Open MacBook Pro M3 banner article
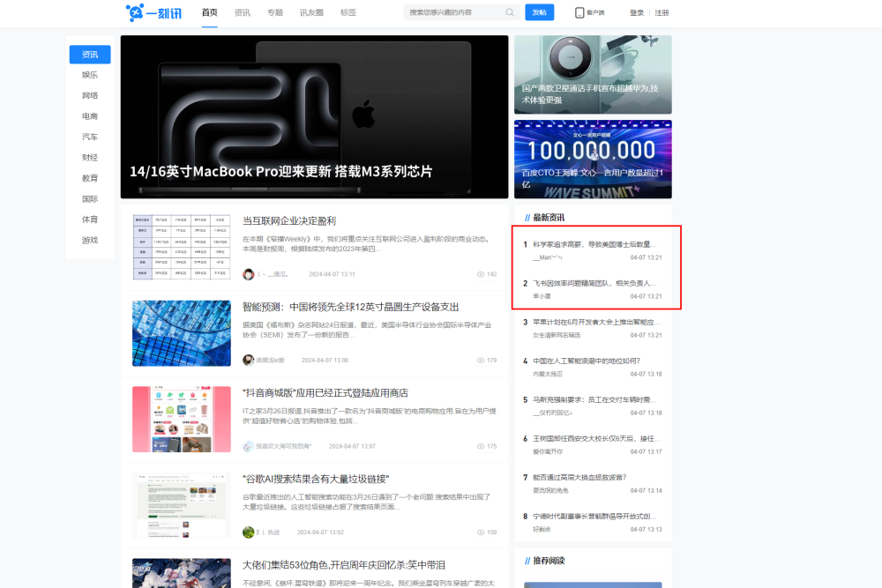This screenshot has width=882, height=588. tap(314, 117)
